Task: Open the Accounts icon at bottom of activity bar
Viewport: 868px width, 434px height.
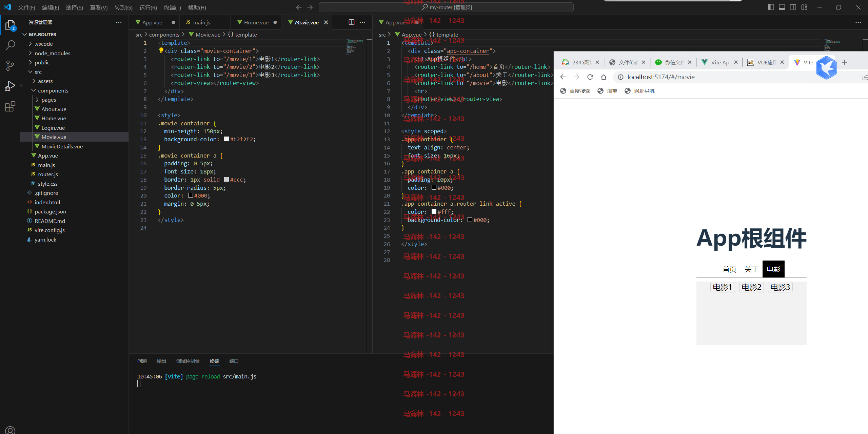Action: click(10, 430)
